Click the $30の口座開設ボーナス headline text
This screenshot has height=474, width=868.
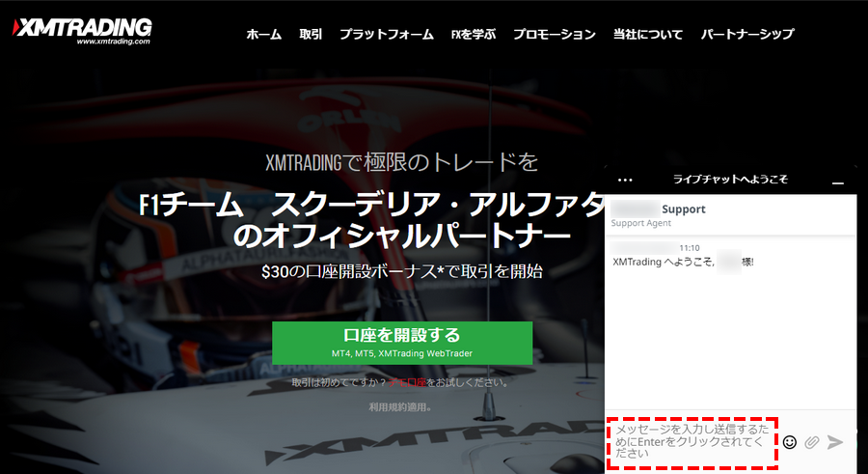pos(402,271)
